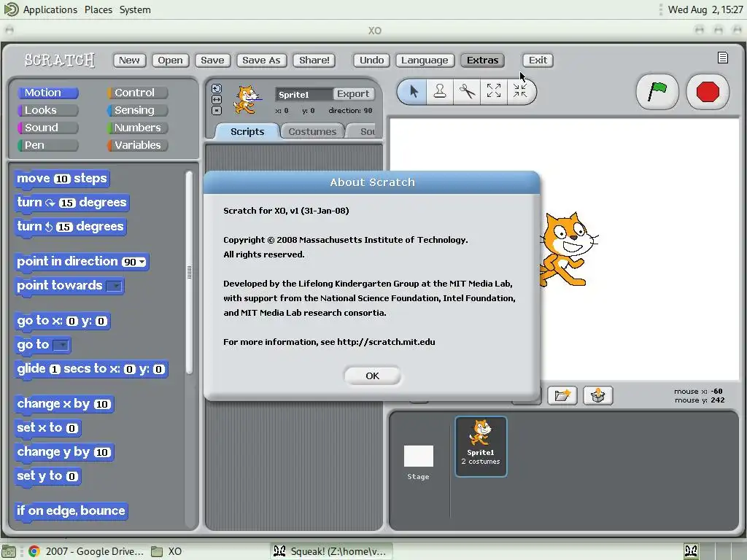The image size is (747, 560).
Task: Click the steps value in move block
Action: (x=62, y=179)
